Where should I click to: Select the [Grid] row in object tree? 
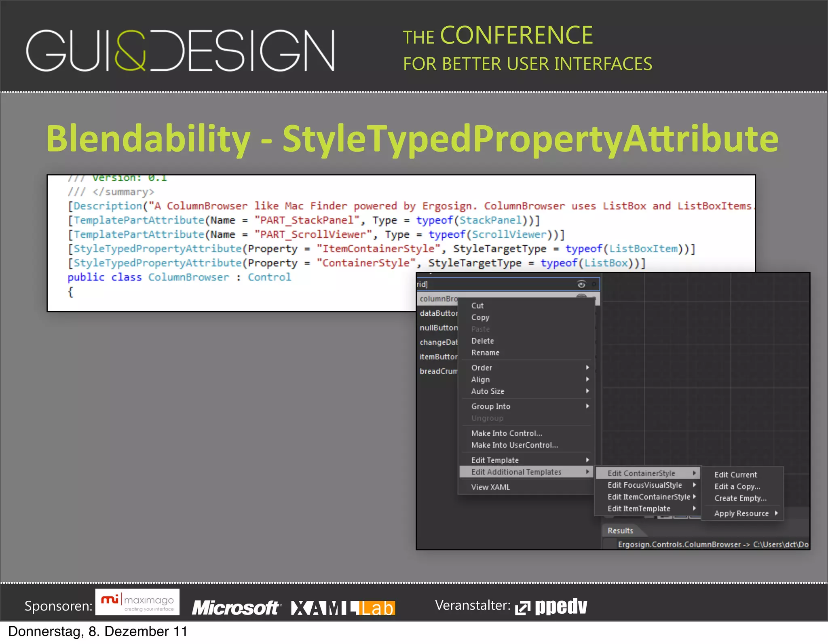coord(508,284)
